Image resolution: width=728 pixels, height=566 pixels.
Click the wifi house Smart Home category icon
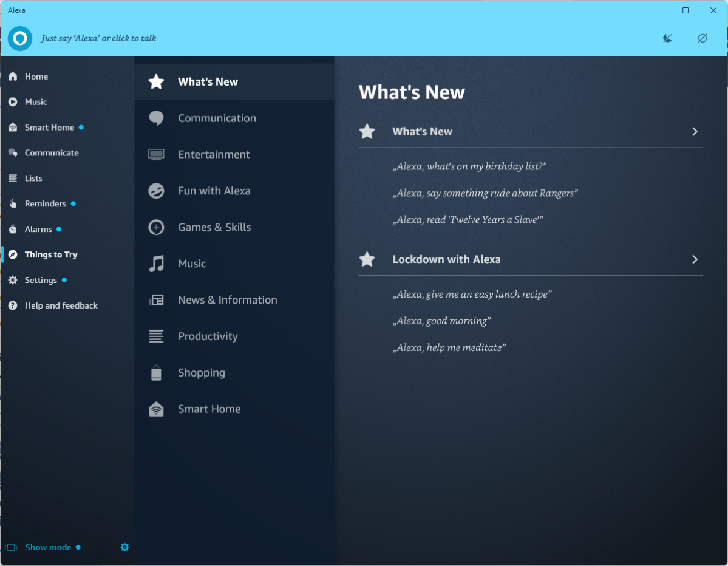click(157, 409)
